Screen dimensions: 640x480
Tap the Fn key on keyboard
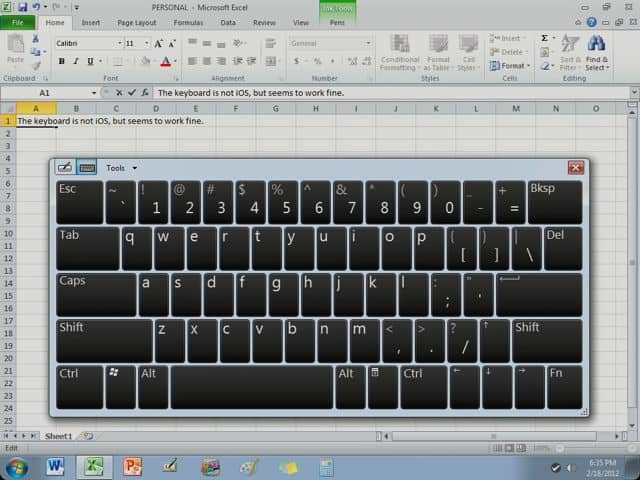click(565, 387)
